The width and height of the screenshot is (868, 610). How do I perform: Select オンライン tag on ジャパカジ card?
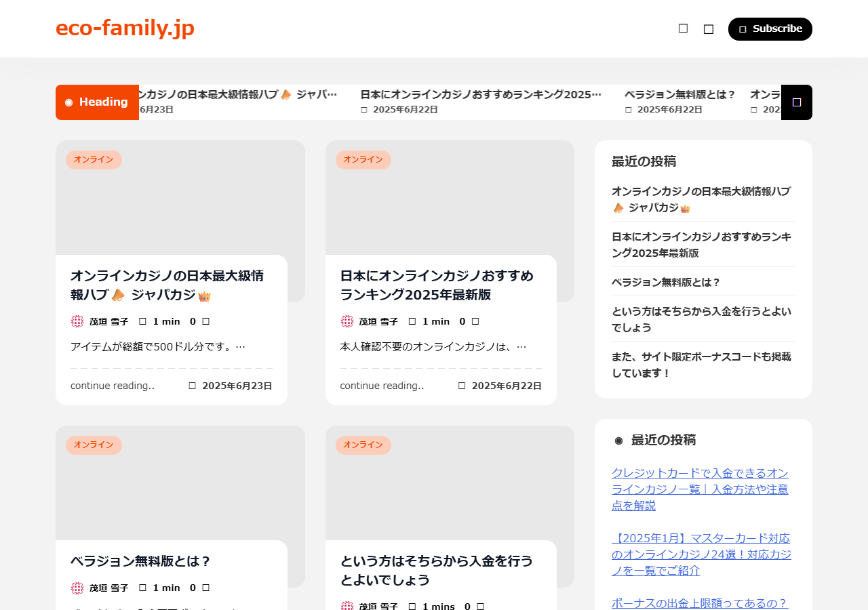94,160
